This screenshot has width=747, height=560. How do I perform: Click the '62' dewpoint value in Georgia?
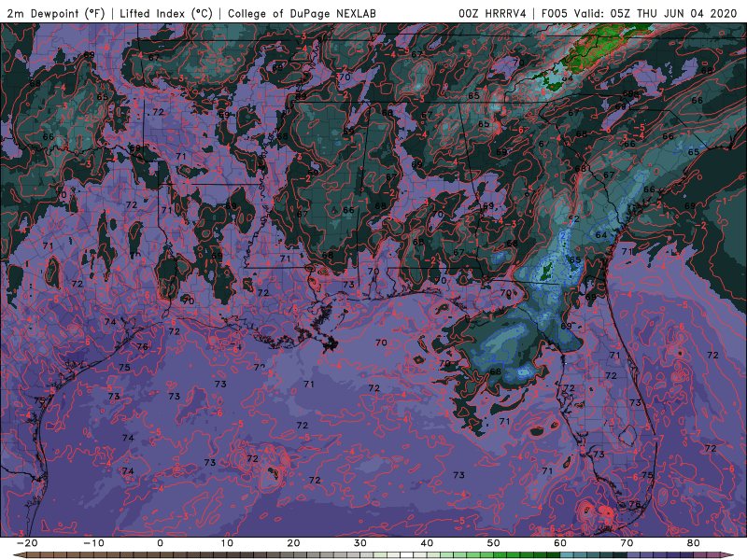[x=574, y=219]
